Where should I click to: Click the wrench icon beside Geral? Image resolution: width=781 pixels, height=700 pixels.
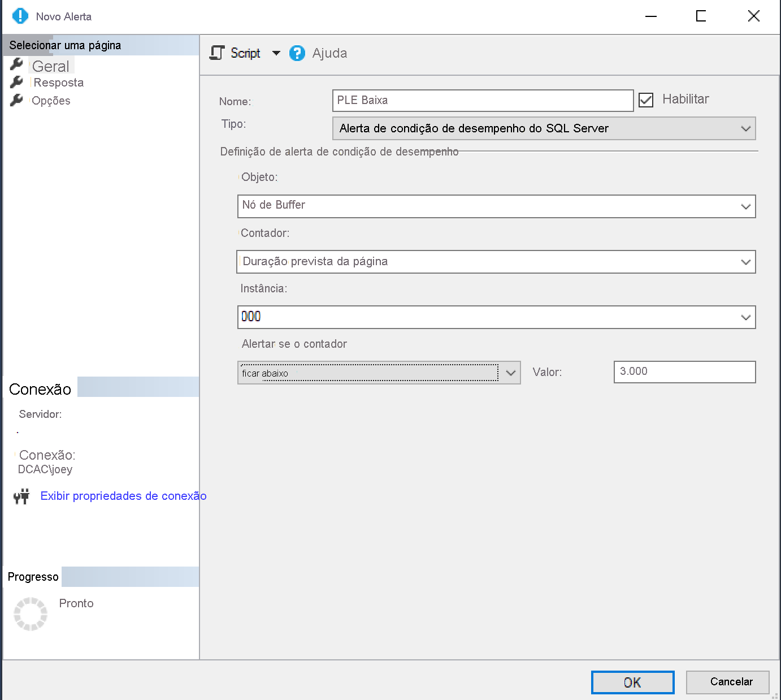[16, 64]
